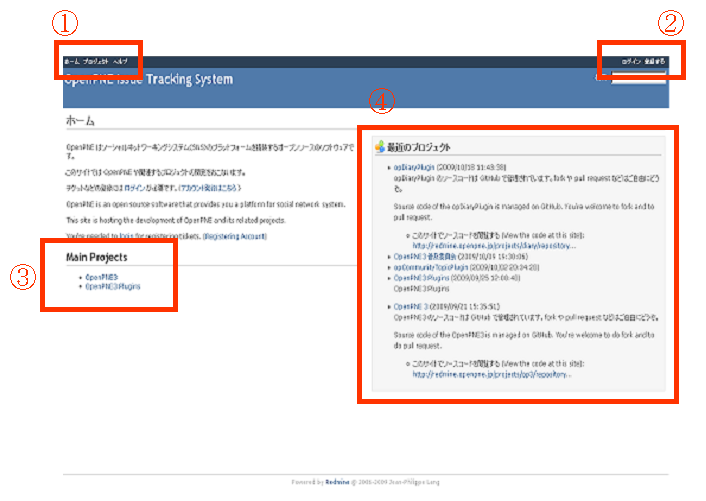Screen dimensions: 706x501
Task: Open the プロジェクト top menu item
Action: [95, 61]
